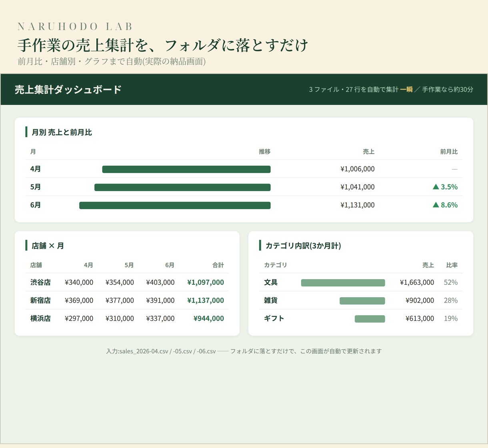Click the 店舗 × 月 card heading
The width and height of the screenshot is (488, 448).
click(x=48, y=246)
